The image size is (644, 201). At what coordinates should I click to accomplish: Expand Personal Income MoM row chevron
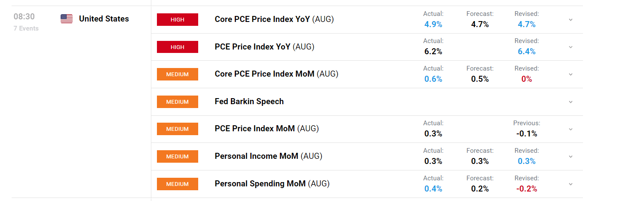click(x=570, y=157)
